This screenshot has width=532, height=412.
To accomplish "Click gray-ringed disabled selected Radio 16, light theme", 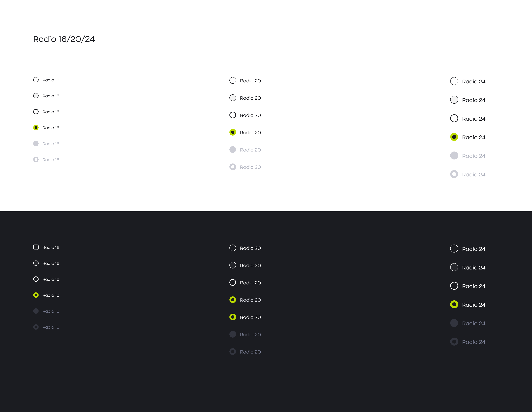I will (x=36, y=159).
